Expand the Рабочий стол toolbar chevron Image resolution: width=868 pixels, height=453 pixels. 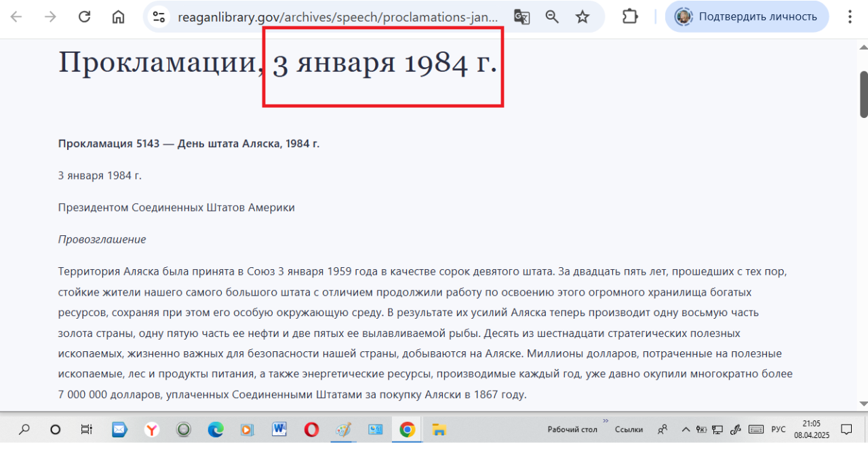coord(606,421)
